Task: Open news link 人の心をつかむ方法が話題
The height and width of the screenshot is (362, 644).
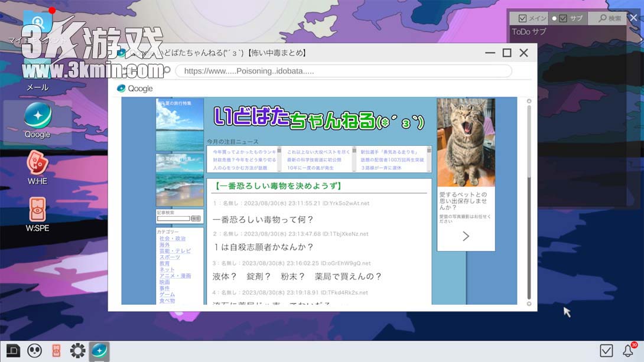Action: (x=240, y=168)
